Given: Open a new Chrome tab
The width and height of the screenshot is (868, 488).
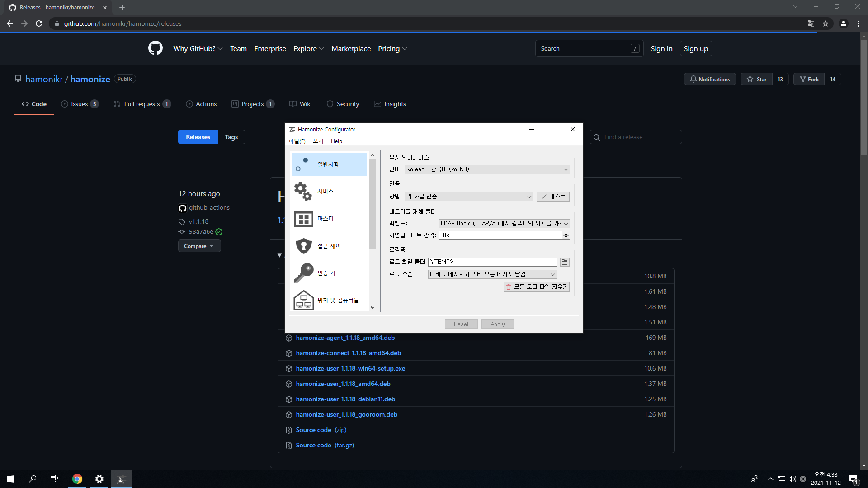Looking at the screenshot, I should point(122,8).
